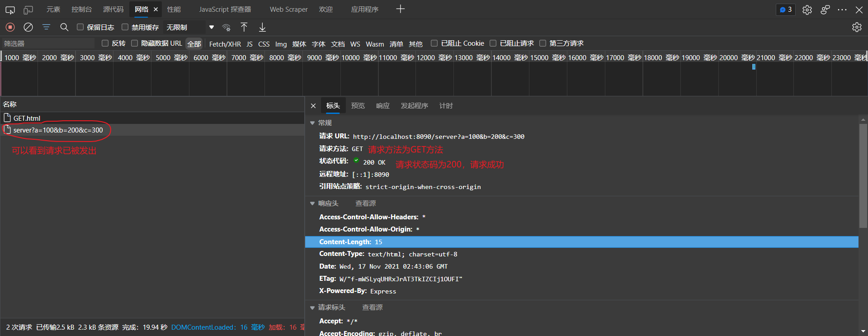Screen dimensions: 868x336
Task: Toggle the filter funnel icon
Action: (46, 27)
